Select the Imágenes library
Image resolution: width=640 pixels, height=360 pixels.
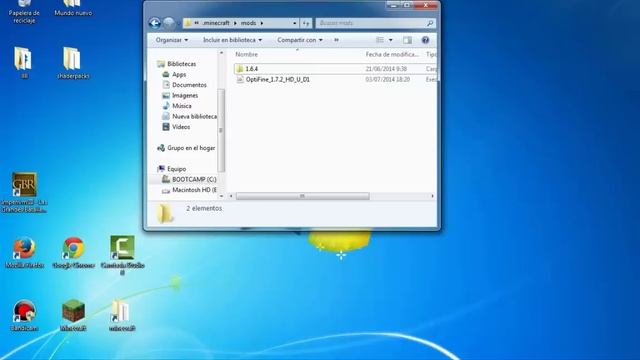click(x=185, y=96)
